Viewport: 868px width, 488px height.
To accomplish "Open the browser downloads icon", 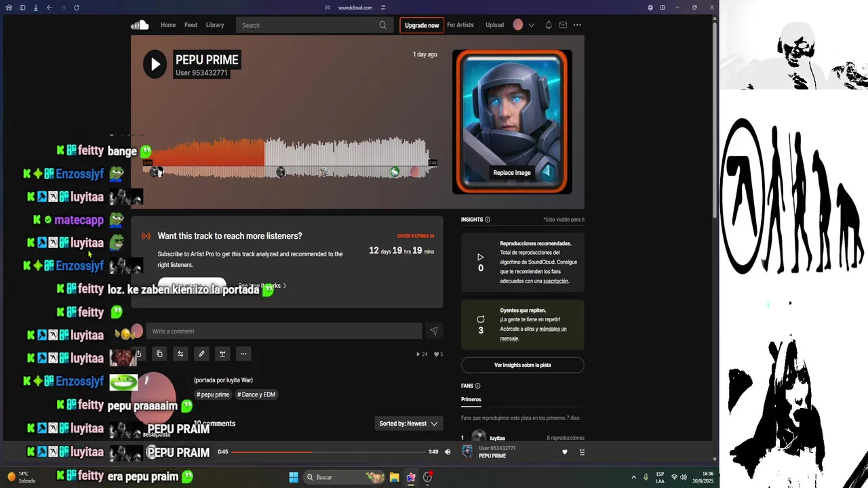I will tap(35, 7).
